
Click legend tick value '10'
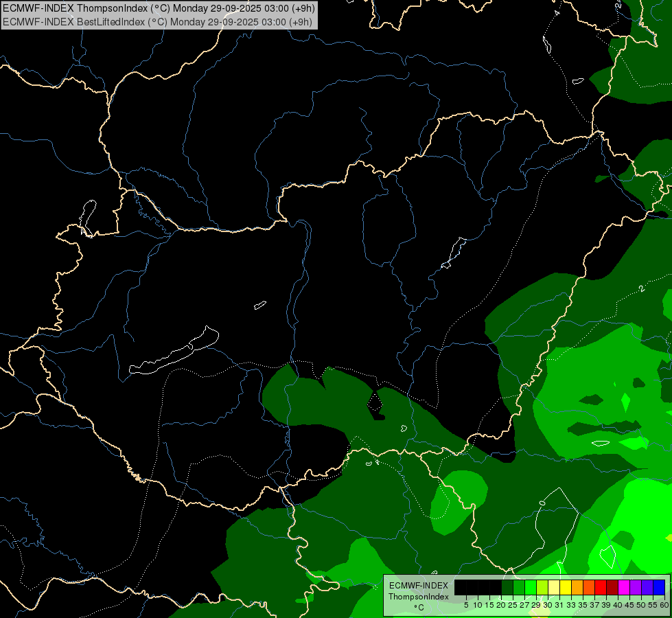pyautogui.click(x=478, y=605)
